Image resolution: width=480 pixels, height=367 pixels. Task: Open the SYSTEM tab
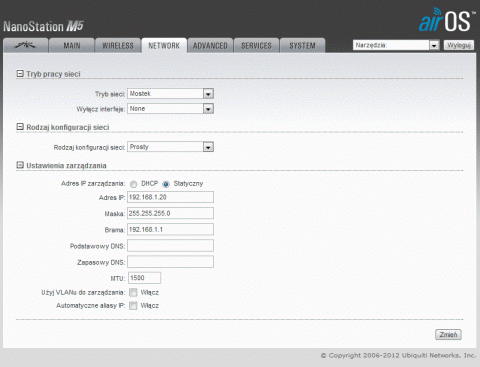[x=302, y=46]
